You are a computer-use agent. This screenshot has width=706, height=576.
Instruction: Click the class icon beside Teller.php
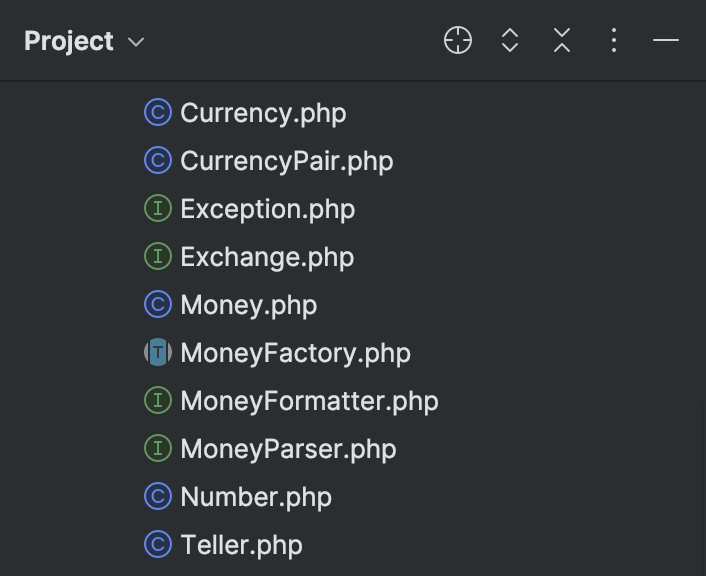[157, 545]
